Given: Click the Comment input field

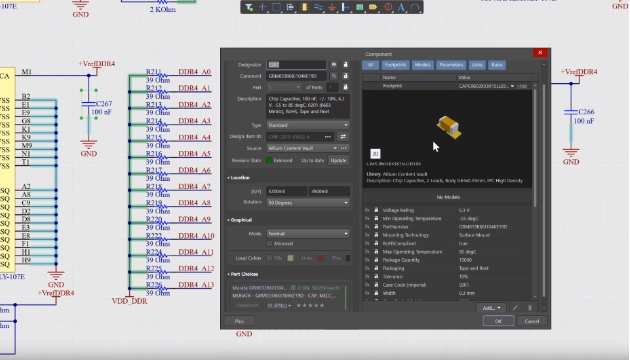Looking at the screenshot, I should 297,76.
